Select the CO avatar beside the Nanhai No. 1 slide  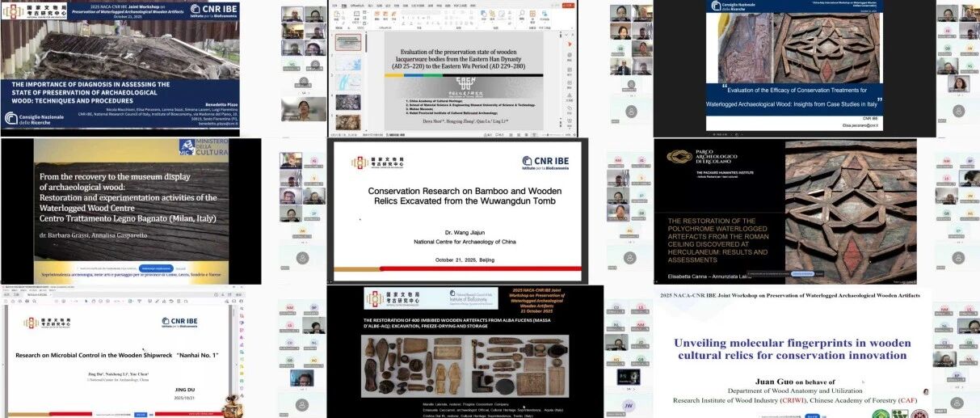pyautogui.click(x=289, y=343)
